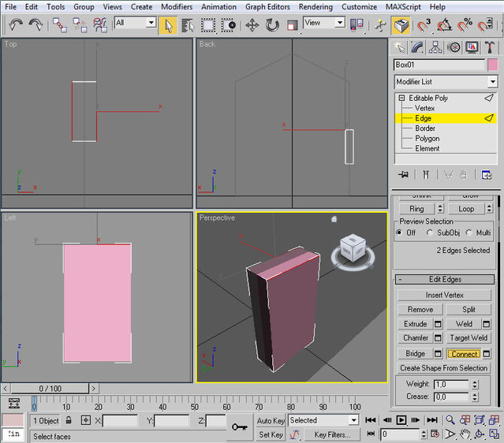This screenshot has width=504, height=443.
Task: Open the All selection filter dropdown
Action: tap(135, 23)
